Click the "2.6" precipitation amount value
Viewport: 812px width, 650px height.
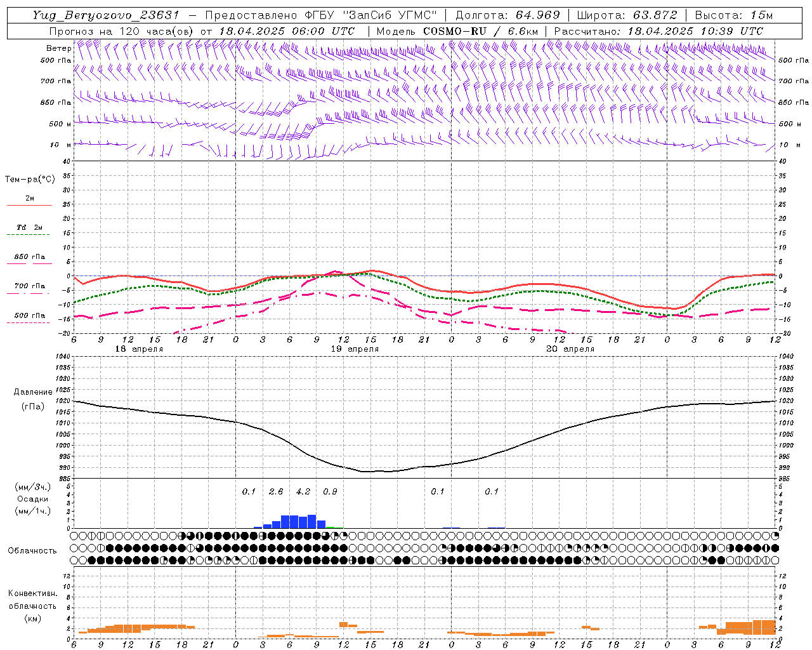click(x=276, y=492)
